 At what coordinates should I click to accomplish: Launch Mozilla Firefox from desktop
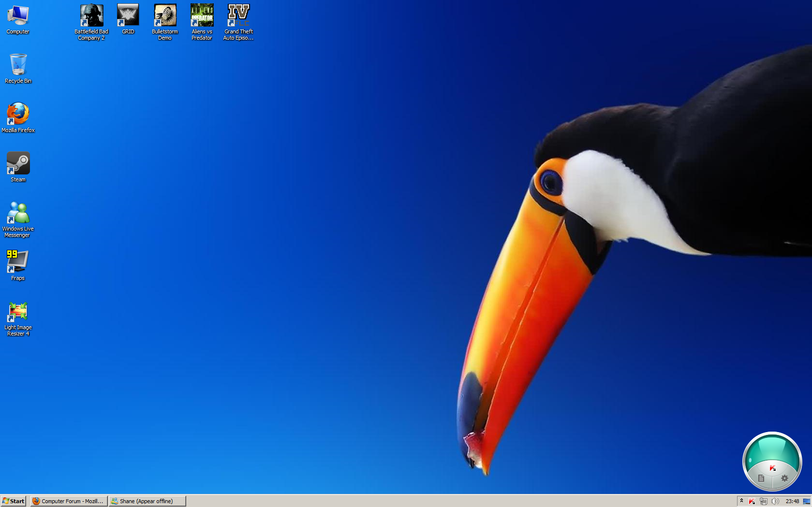pyautogui.click(x=18, y=117)
